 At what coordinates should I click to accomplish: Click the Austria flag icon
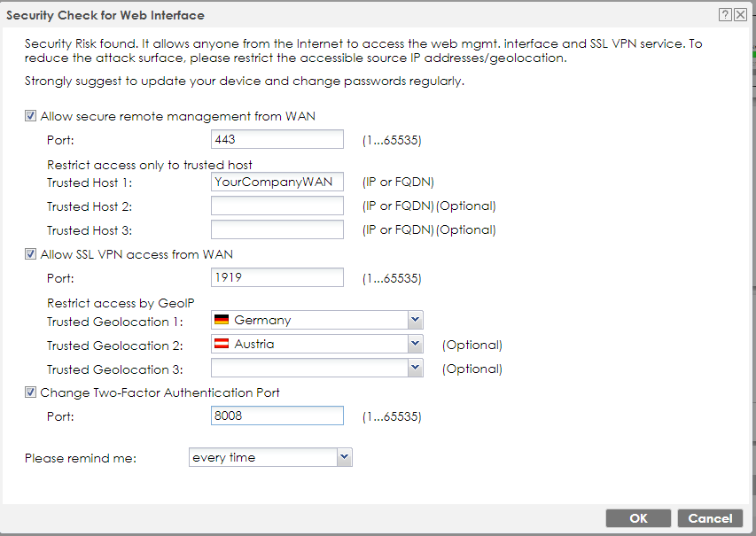222,344
